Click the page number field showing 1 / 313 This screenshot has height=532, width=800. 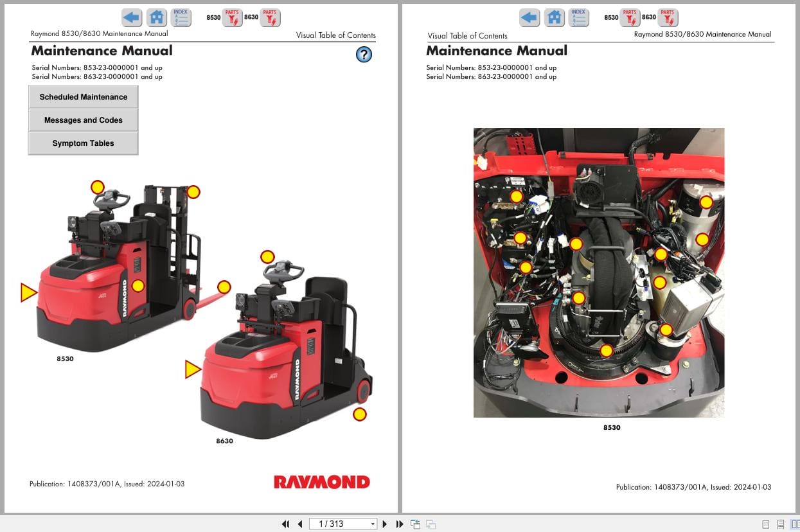(x=338, y=524)
